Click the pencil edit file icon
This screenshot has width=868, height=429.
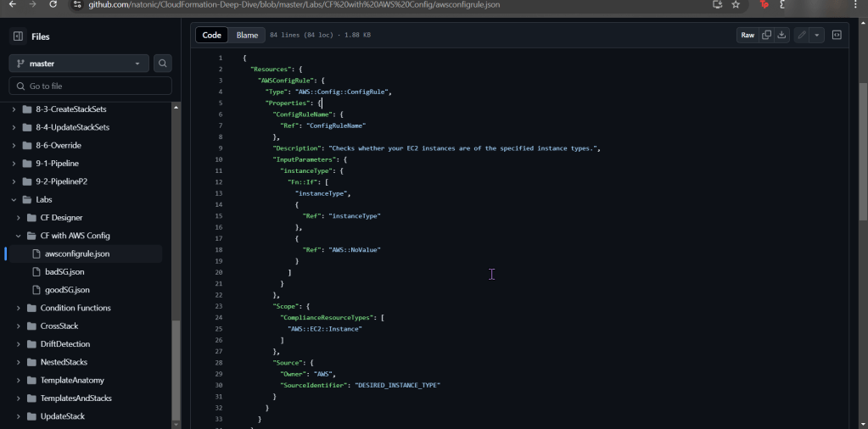click(802, 36)
